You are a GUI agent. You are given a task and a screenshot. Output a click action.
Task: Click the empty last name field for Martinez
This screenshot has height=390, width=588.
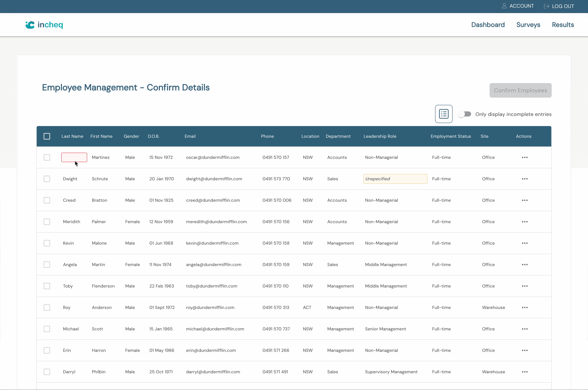tap(74, 157)
